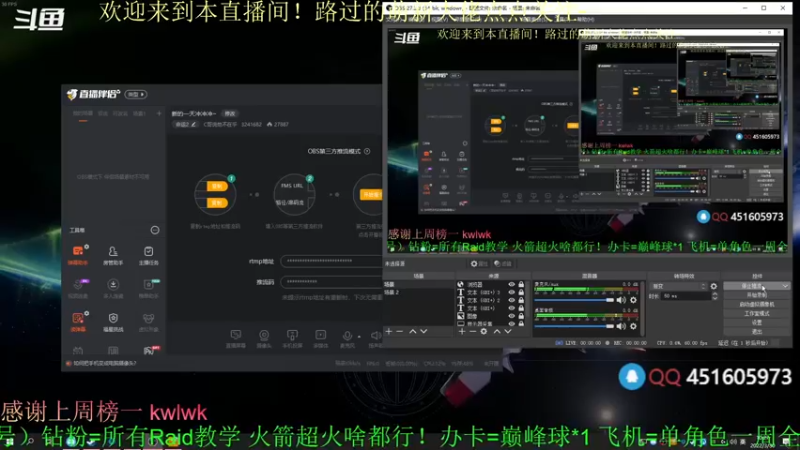Select first scene tab with orange underline
Image resolution: width=800 pixels, height=450 pixels.
(83, 114)
